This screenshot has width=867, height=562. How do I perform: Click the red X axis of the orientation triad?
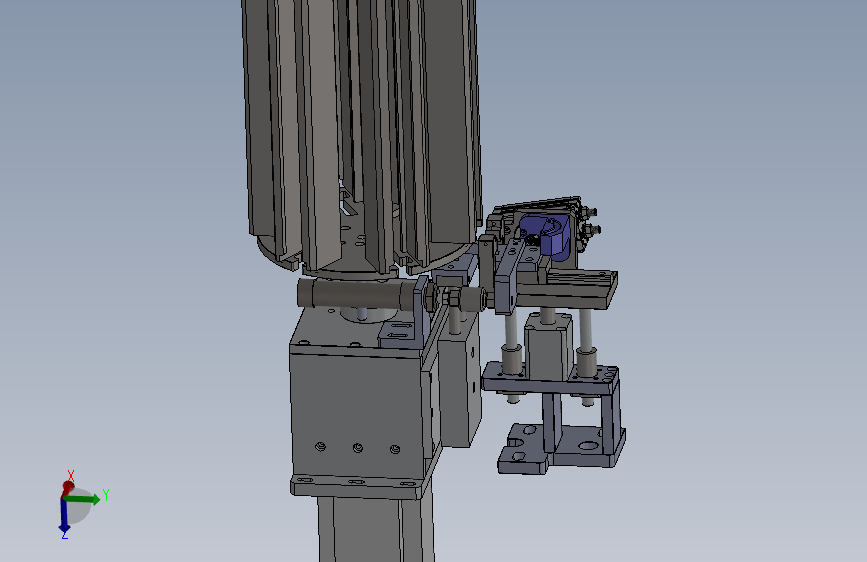68,487
